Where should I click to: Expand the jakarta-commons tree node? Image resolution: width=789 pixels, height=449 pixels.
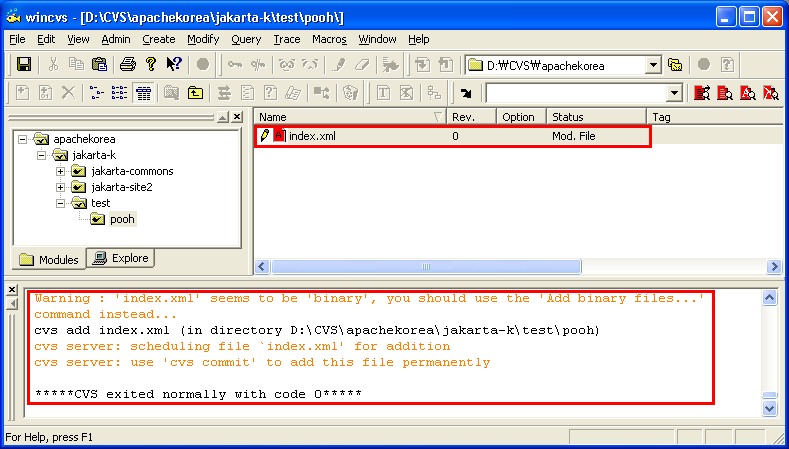61,171
